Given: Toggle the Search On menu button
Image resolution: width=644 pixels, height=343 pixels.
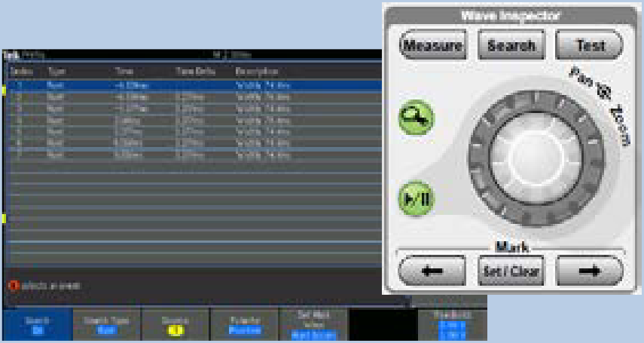Looking at the screenshot, I should [36, 325].
